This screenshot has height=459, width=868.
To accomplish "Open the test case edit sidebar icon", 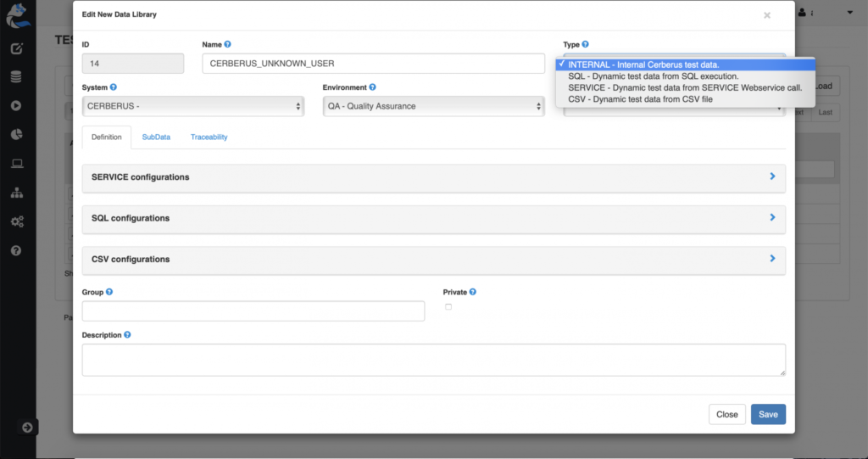I will coord(17,48).
